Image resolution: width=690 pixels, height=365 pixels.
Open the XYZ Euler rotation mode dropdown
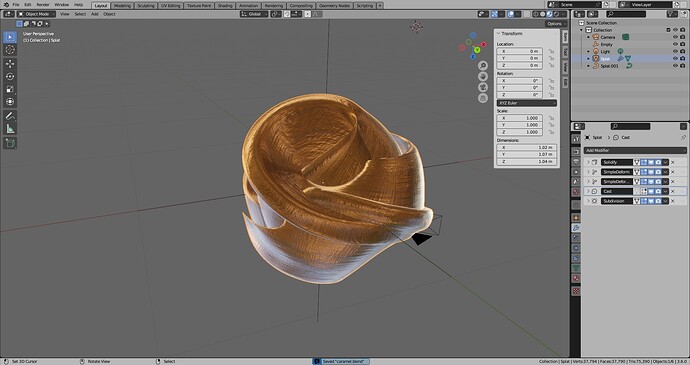527,103
